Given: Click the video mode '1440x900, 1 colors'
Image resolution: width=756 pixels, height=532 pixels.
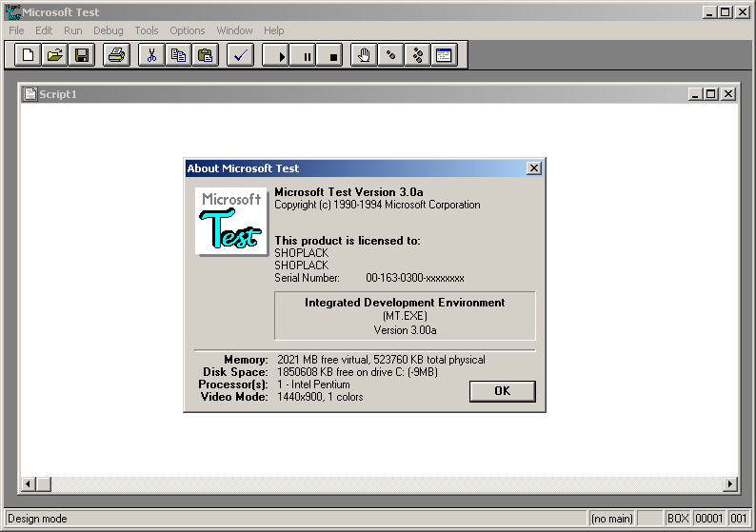Looking at the screenshot, I should point(320,397).
